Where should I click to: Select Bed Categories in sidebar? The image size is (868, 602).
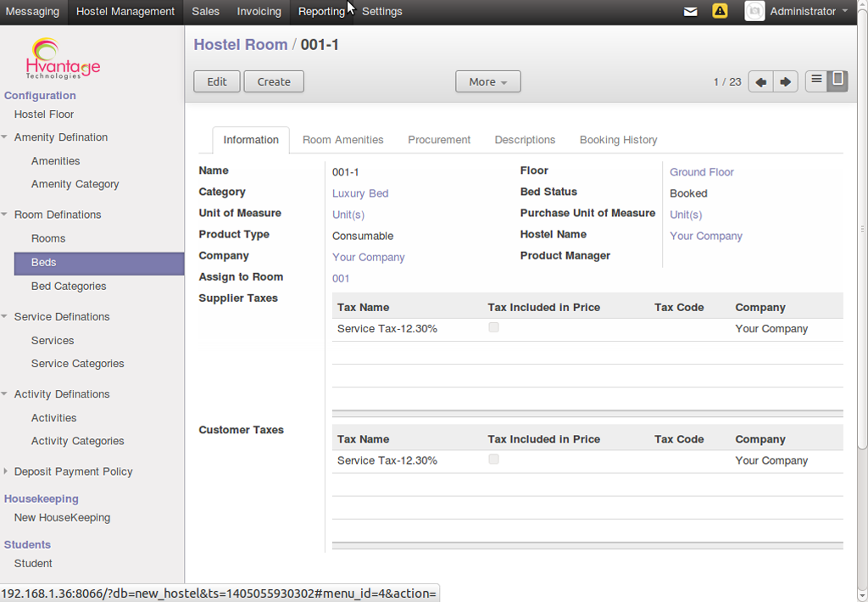69,287
